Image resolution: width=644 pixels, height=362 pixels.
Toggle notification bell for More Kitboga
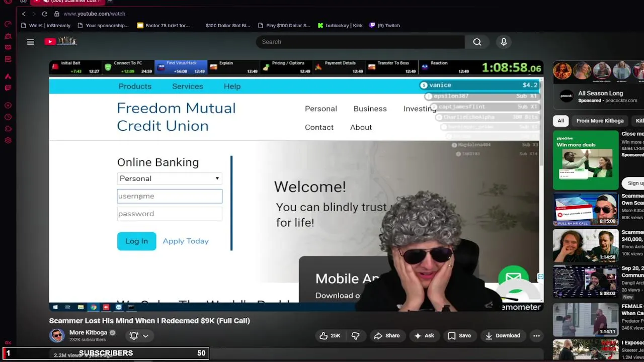[134, 335]
